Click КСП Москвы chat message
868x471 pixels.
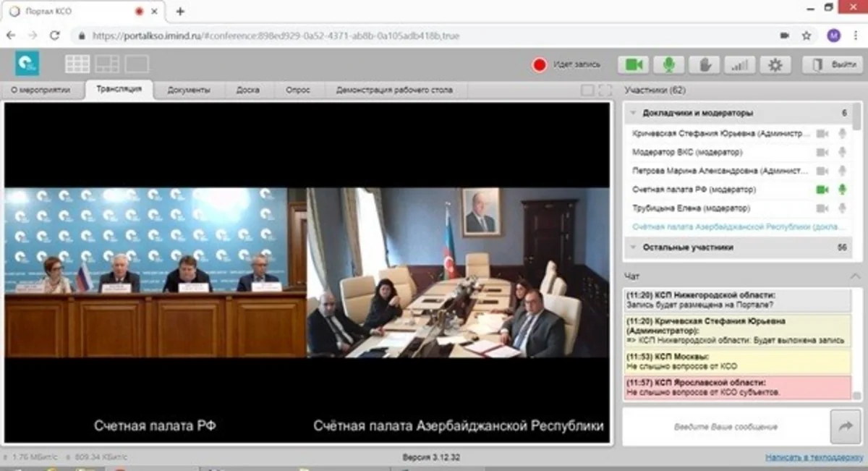[x=737, y=362]
